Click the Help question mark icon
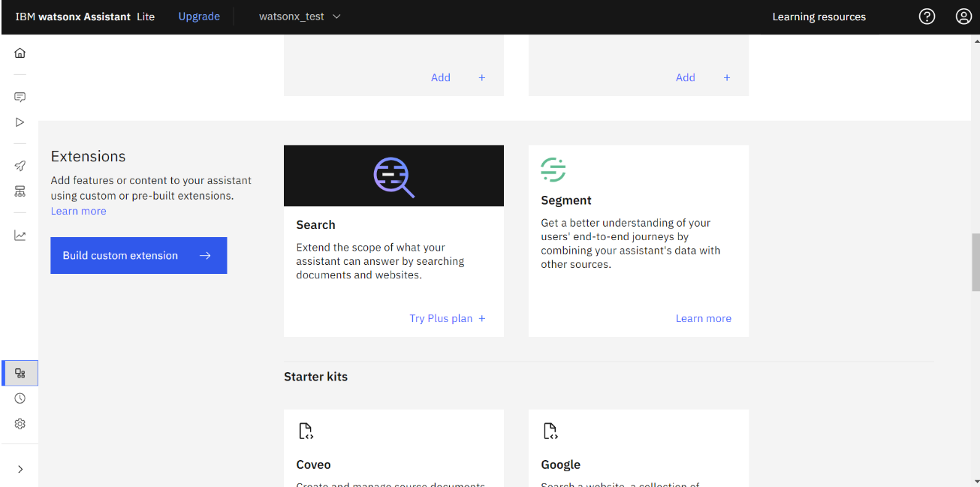980x487 pixels. tap(927, 17)
